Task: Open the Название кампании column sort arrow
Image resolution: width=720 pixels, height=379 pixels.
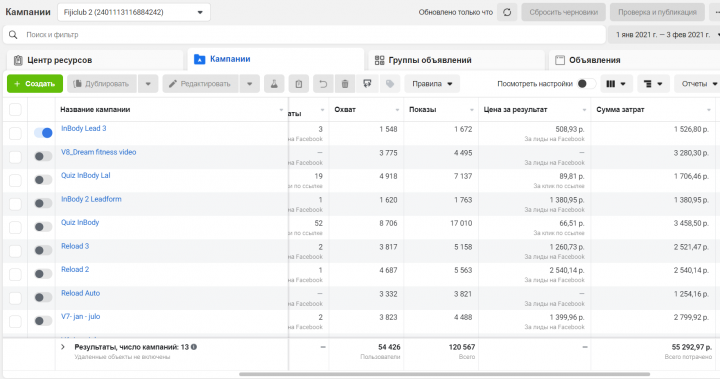Action: coord(281,110)
